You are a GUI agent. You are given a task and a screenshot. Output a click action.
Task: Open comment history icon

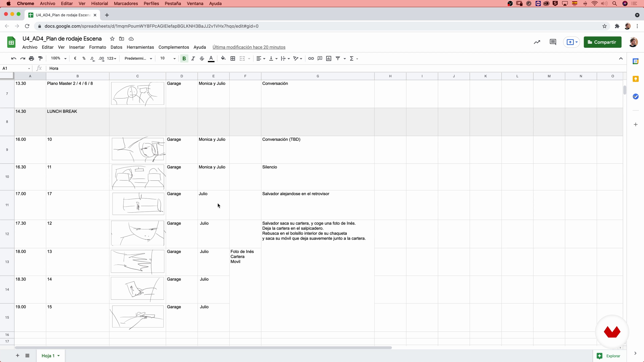[553, 42]
